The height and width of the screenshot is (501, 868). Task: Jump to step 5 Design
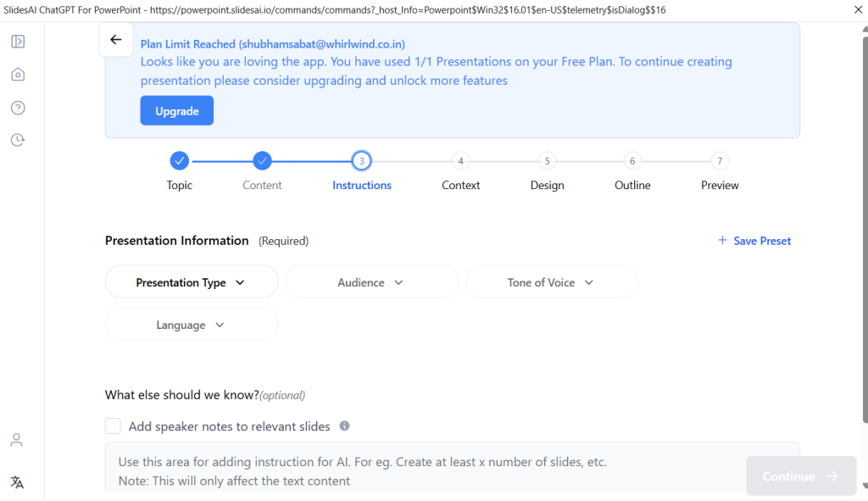(x=547, y=161)
